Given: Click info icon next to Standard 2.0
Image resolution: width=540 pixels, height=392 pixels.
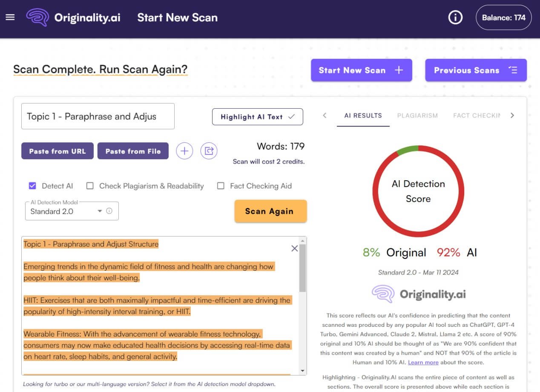Looking at the screenshot, I should pos(109,211).
